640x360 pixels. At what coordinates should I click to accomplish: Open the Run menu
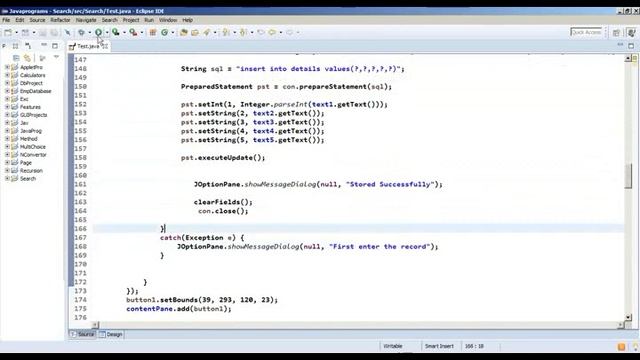click(149, 20)
